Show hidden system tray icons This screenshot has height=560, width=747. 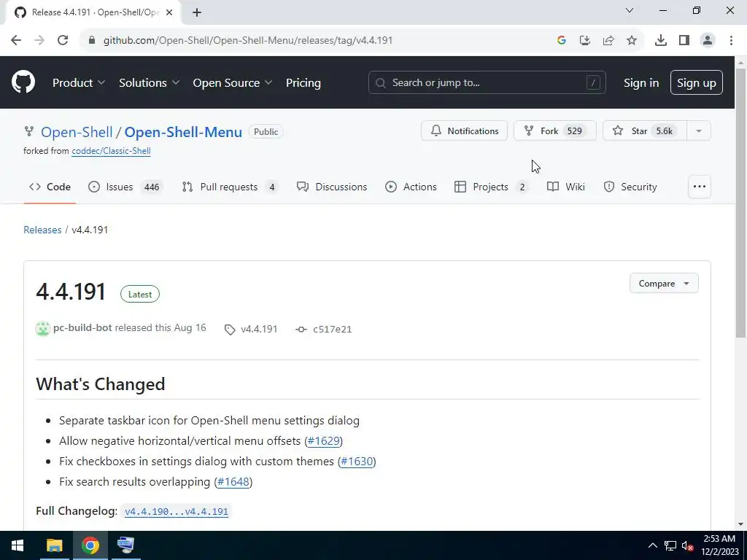tap(653, 545)
